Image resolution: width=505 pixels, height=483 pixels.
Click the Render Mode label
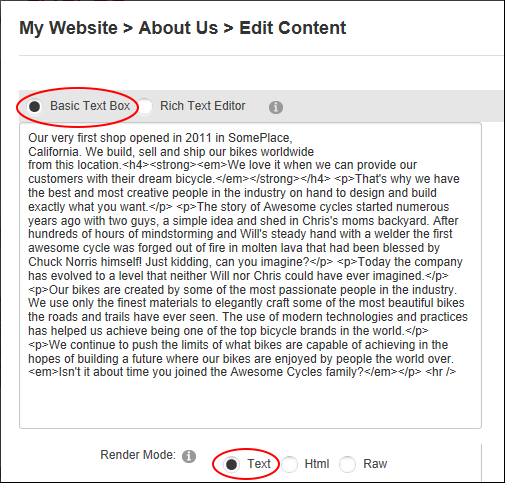pyautogui.click(x=138, y=455)
